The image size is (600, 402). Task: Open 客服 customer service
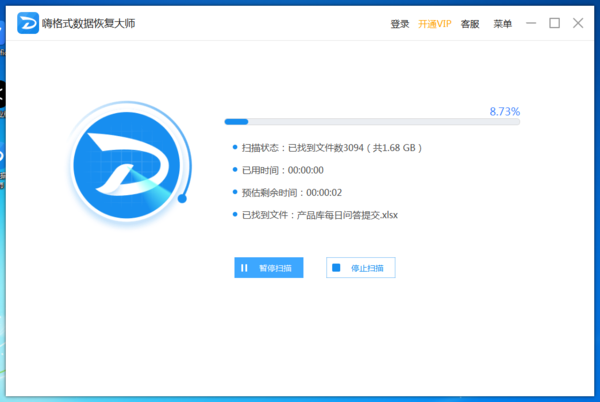tap(470, 24)
